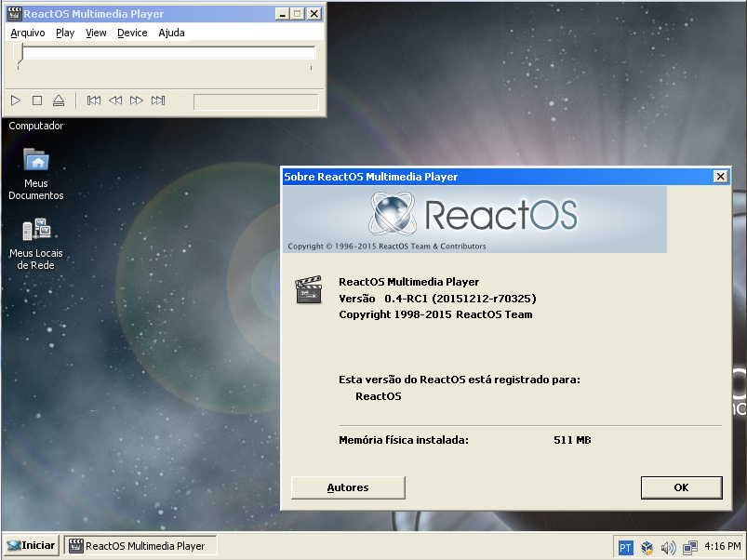Open the Arquivo menu
747x560 pixels.
coord(27,33)
